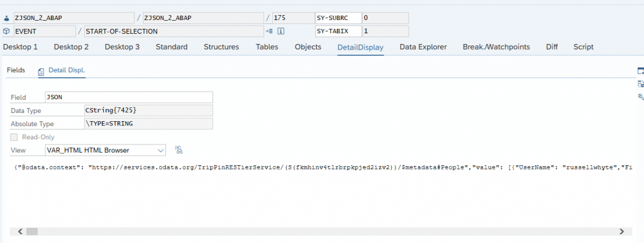Toggle the Read-Only checkbox
Screen dimensions: 644x243
click(14, 138)
